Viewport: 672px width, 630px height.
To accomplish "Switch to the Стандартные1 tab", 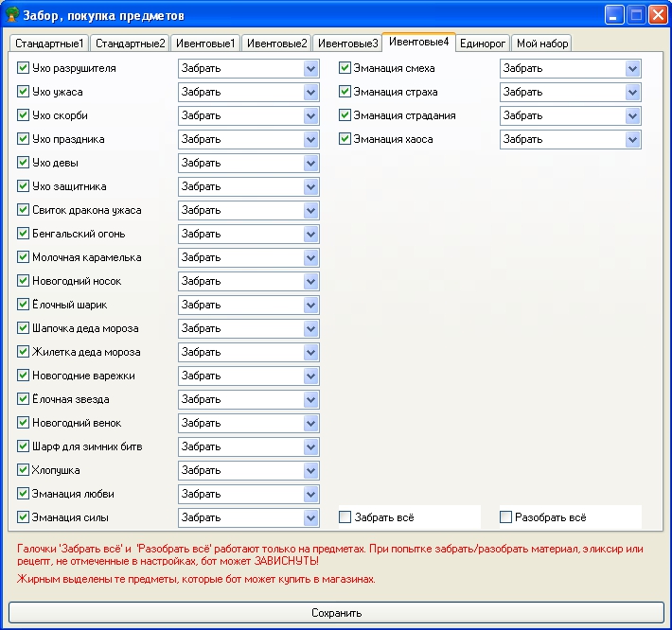I will coord(49,44).
